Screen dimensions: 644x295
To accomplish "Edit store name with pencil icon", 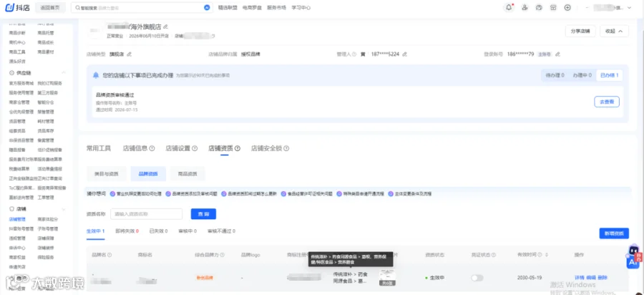I will 165,26.
